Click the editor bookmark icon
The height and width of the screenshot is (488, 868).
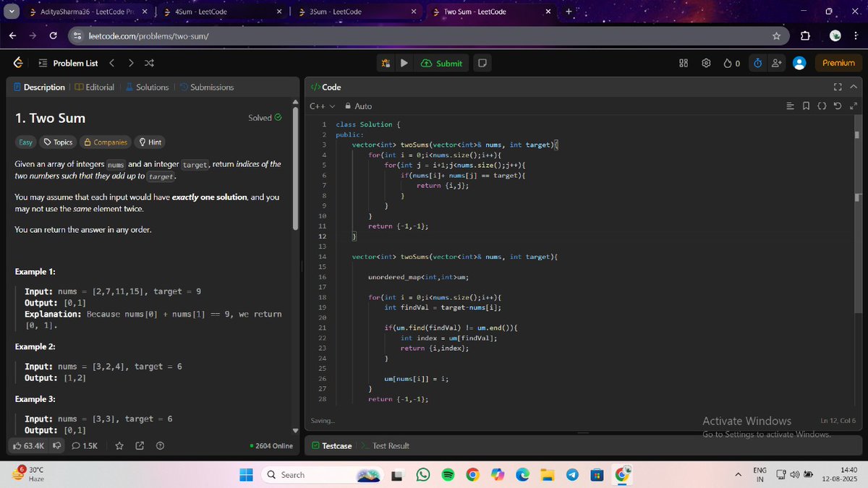click(x=806, y=106)
